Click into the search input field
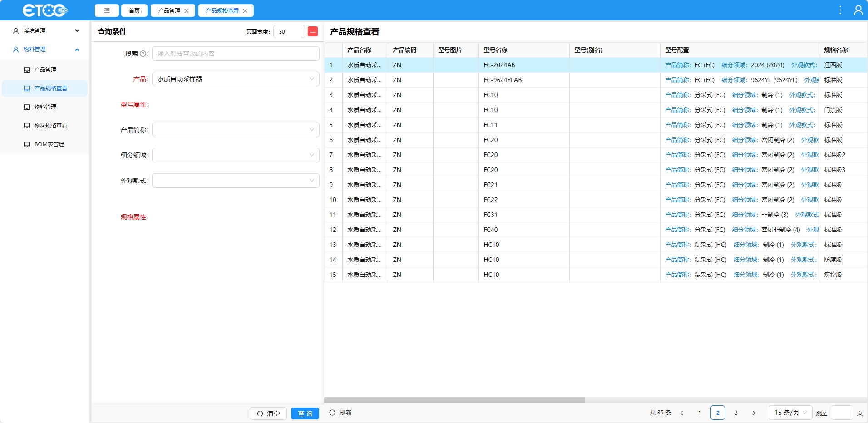The image size is (868, 423). (x=236, y=54)
